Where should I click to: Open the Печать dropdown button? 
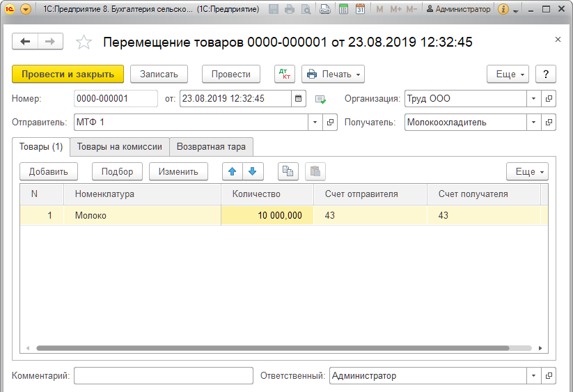(333, 75)
